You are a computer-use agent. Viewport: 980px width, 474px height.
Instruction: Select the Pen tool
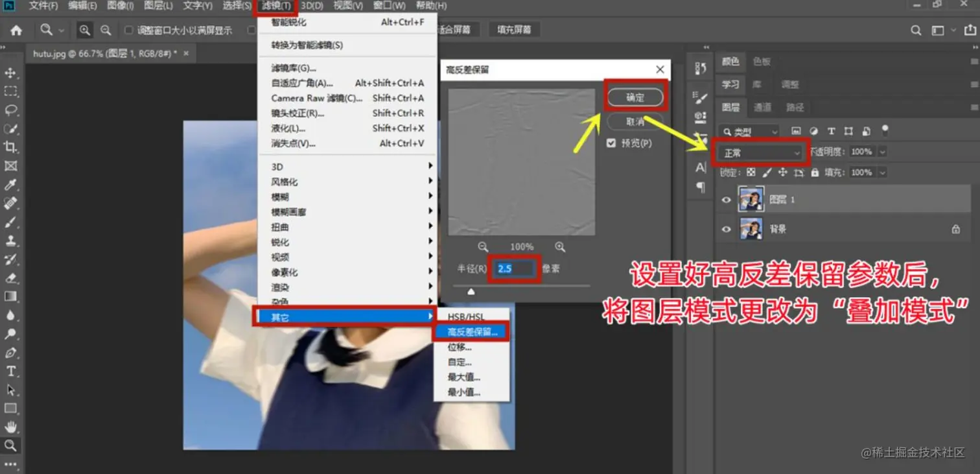pos(11,353)
